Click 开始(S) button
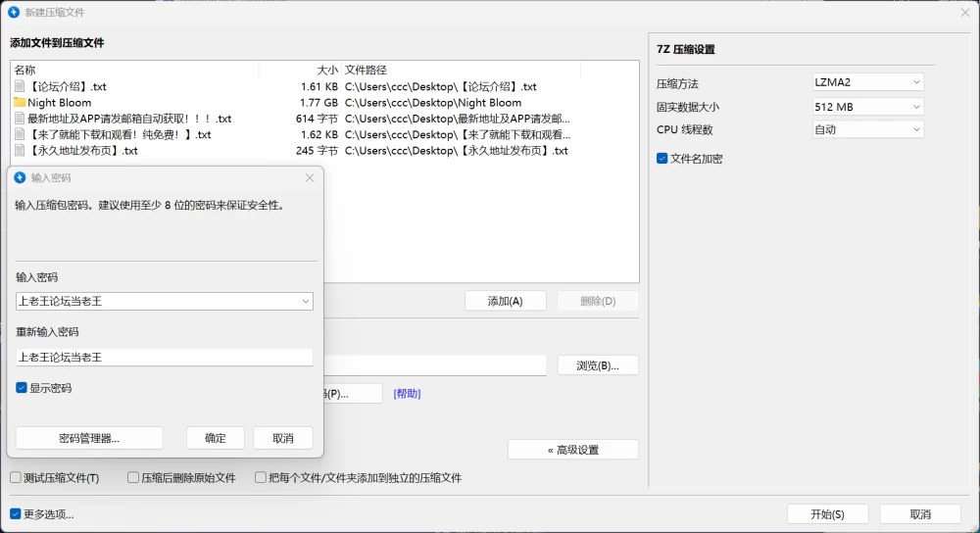This screenshot has height=533, width=980. click(x=827, y=514)
